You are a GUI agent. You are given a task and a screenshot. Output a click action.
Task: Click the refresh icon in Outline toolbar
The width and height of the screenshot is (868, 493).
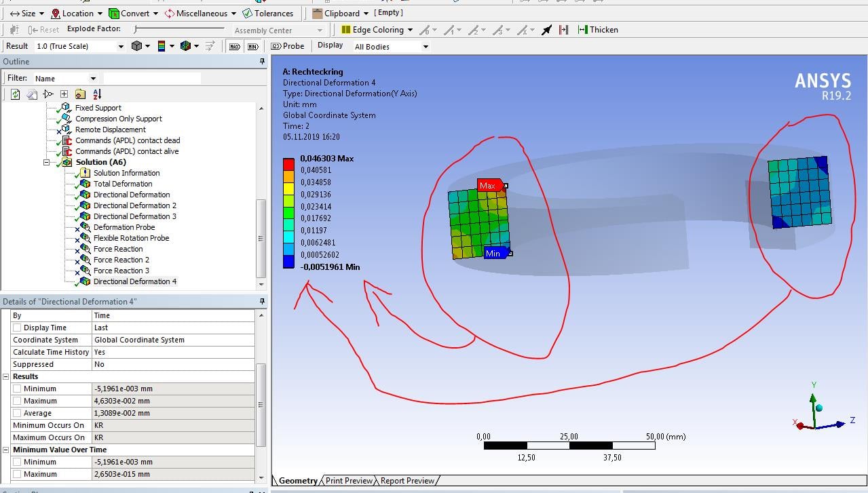(x=16, y=94)
